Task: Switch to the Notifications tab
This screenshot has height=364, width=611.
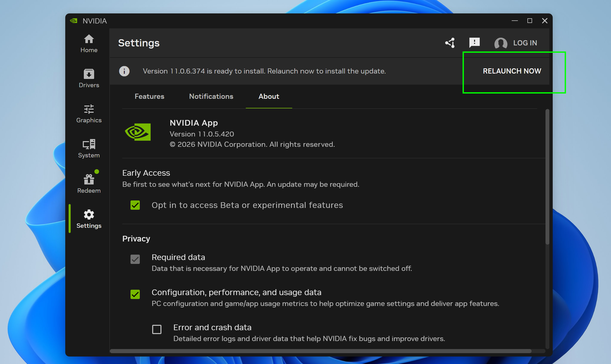Action: [x=211, y=96]
